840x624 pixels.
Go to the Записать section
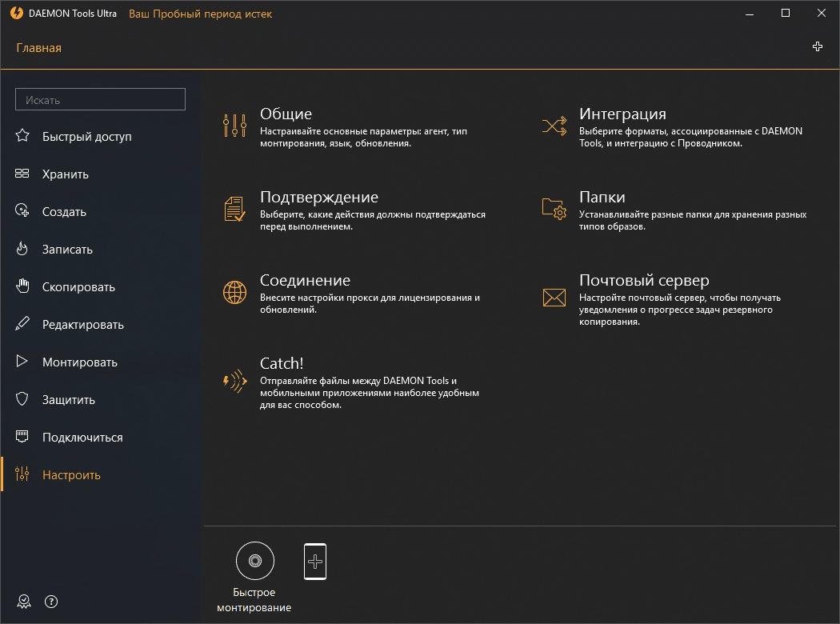[67, 249]
